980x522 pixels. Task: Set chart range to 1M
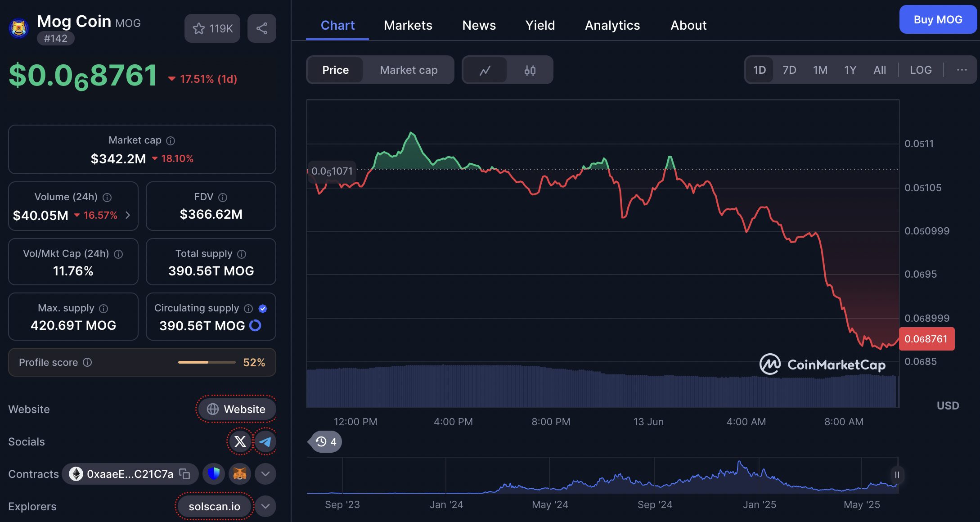tap(820, 70)
